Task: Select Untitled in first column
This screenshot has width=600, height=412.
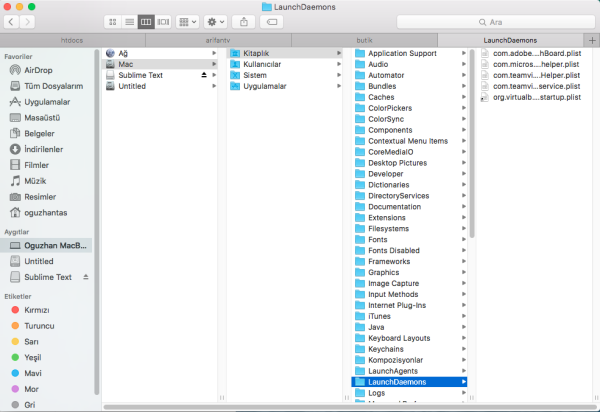Action: pyautogui.click(x=161, y=86)
